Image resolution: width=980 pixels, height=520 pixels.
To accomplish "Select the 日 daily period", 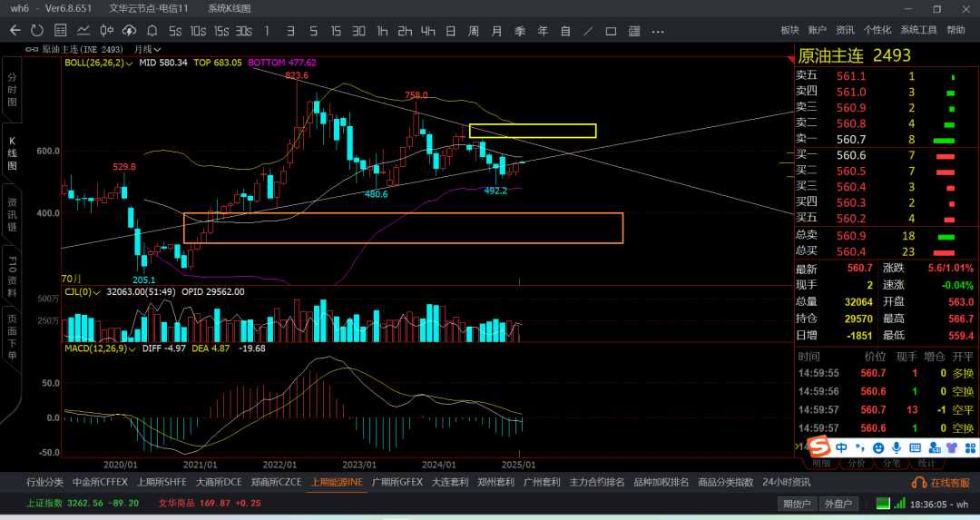I will coord(451,31).
